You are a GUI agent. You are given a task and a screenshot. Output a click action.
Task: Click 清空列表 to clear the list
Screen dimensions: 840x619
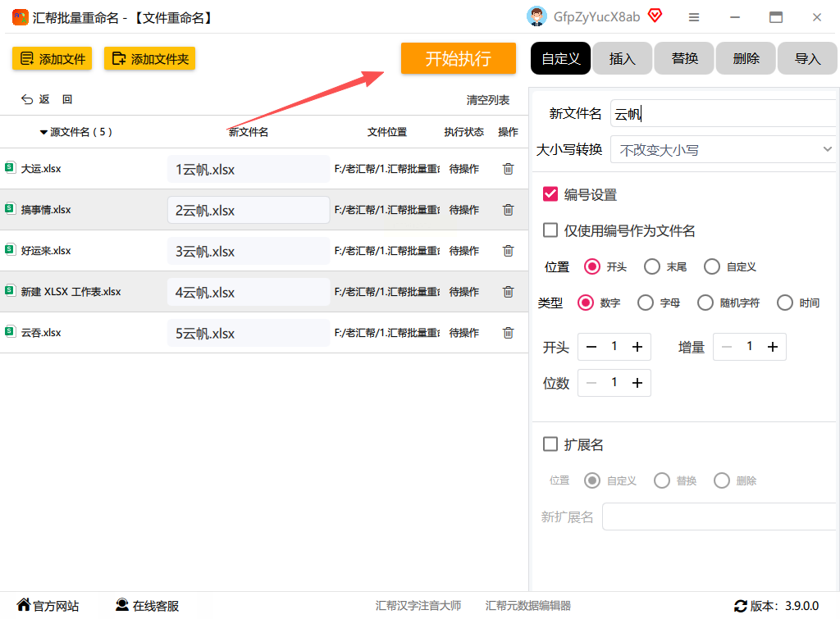tap(487, 100)
